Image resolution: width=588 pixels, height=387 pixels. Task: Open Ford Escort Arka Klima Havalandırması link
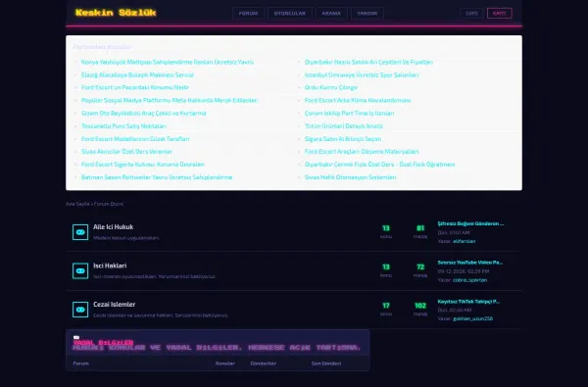pyautogui.click(x=358, y=100)
